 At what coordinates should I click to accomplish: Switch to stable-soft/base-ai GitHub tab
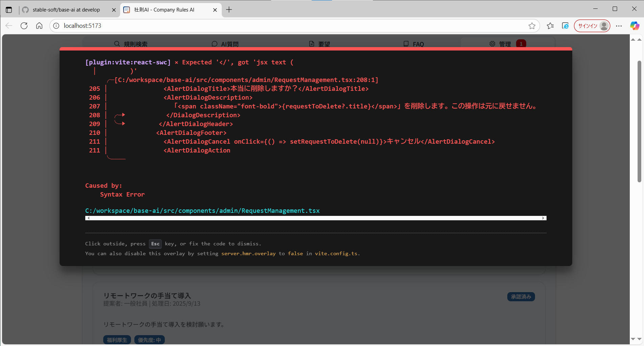(x=66, y=10)
